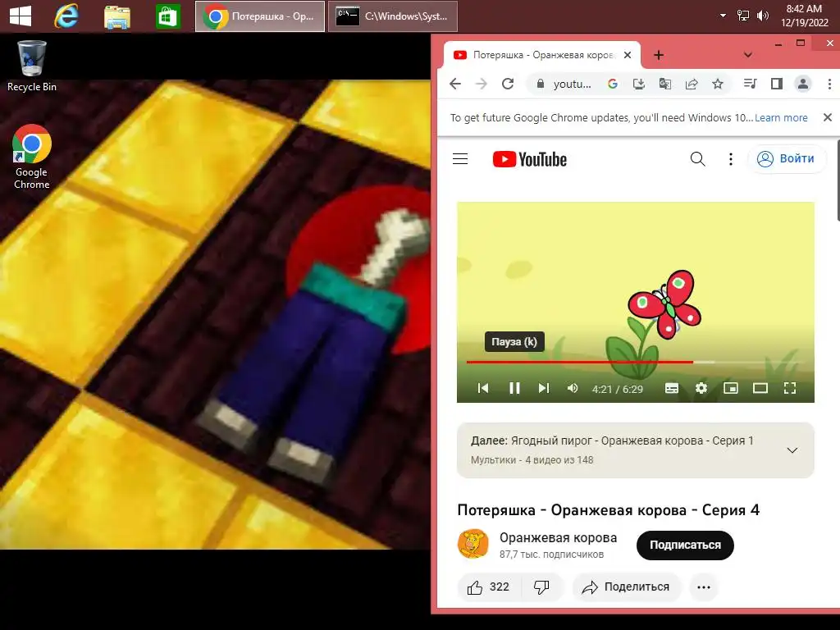This screenshot has width=840, height=630.
Task: Go to the YouTube home logo
Action: [x=529, y=159]
